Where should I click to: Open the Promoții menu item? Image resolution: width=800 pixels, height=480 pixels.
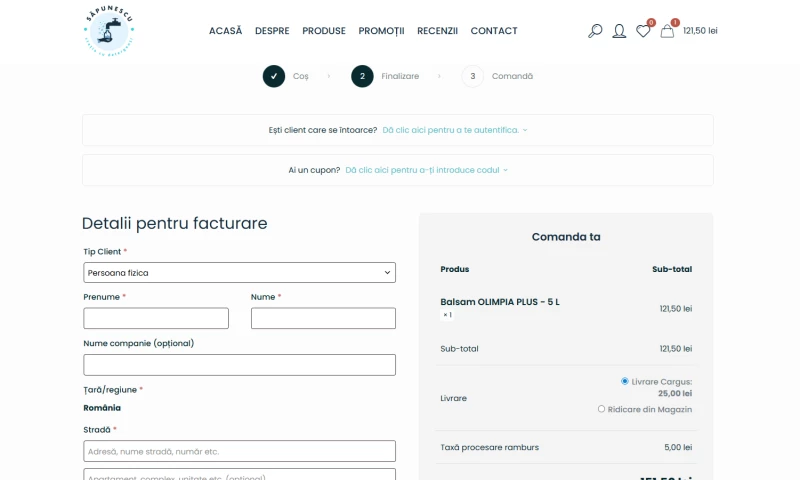381,31
